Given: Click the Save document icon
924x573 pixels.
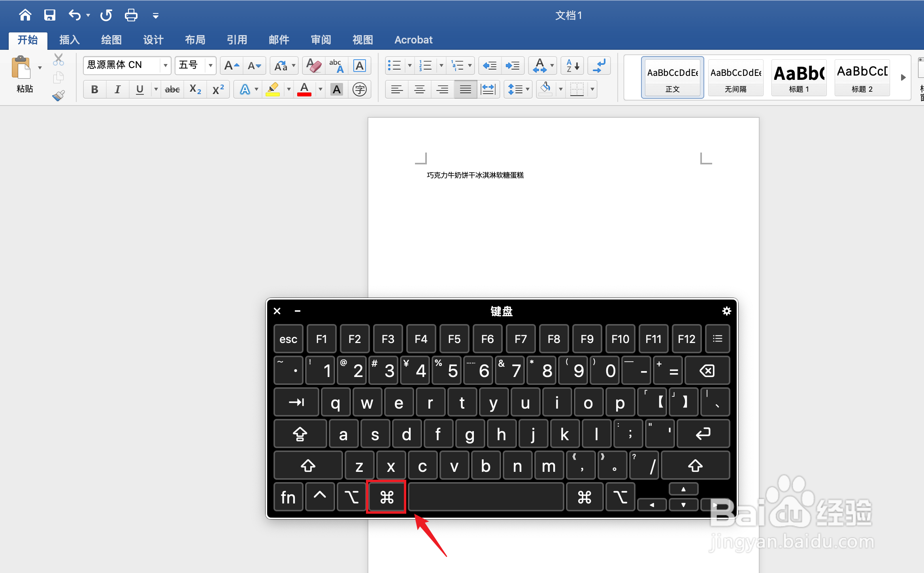Looking at the screenshot, I should pos(49,15).
